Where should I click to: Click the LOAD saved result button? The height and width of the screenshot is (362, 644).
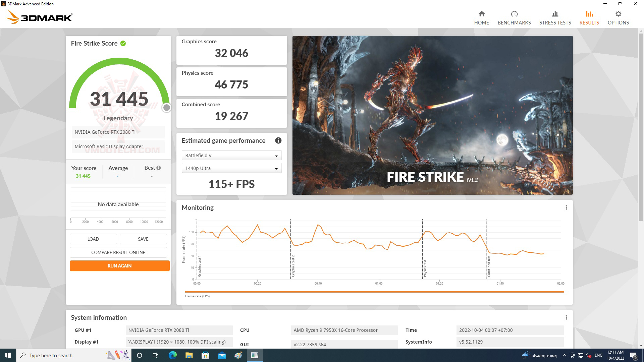(93, 239)
